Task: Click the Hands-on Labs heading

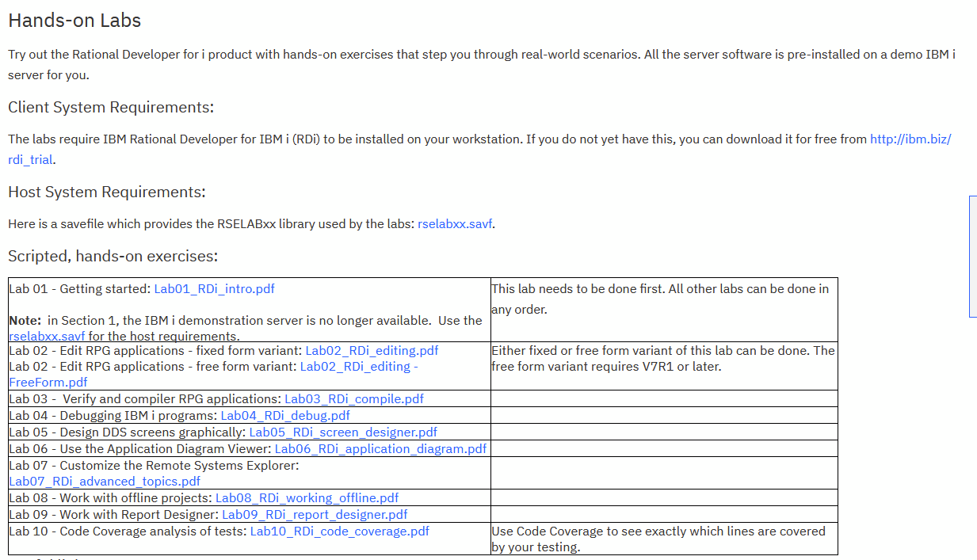Action: click(74, 21)
